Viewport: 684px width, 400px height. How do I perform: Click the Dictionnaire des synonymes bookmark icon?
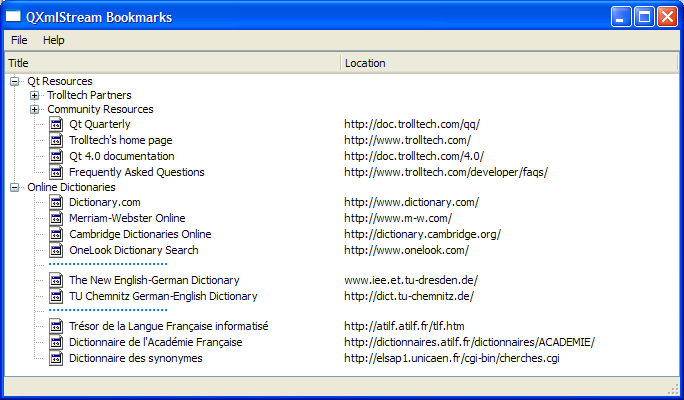tap(56, 359)
